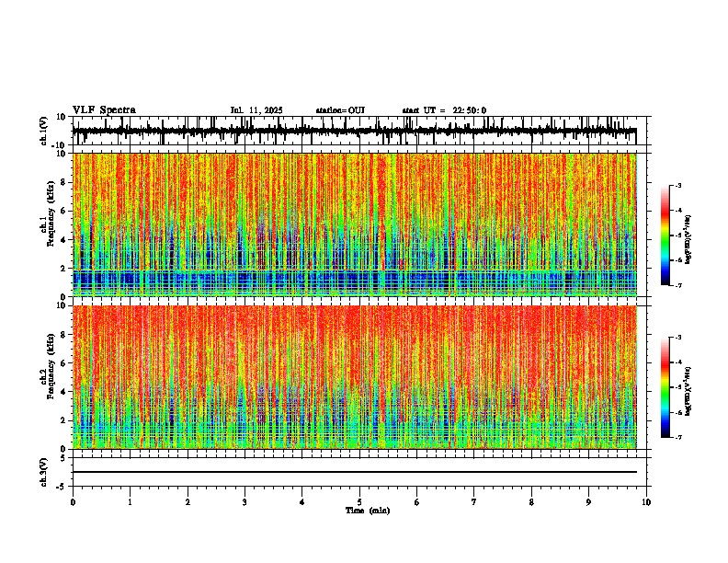Image resolution: width=728 pixels, height=563 pixels.
Task: Click the flat ch.3 voltage line
Action: (x=354, y=472)
